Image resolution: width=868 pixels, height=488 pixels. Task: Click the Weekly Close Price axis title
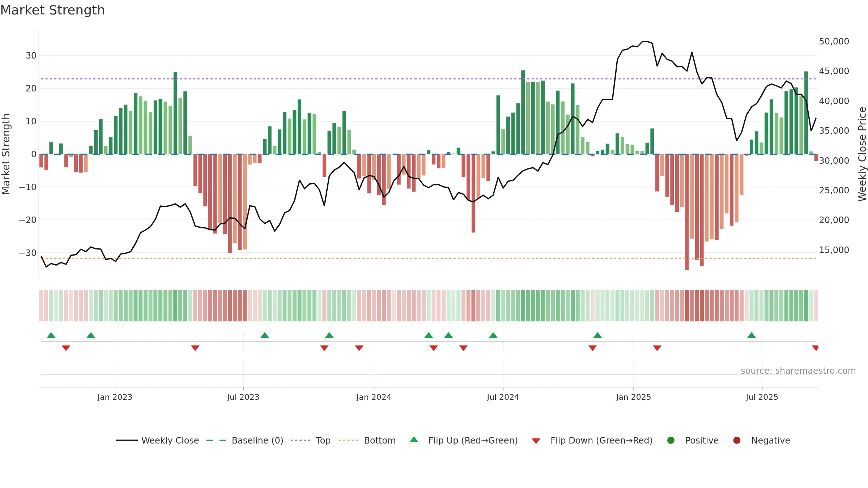[862, 154]
